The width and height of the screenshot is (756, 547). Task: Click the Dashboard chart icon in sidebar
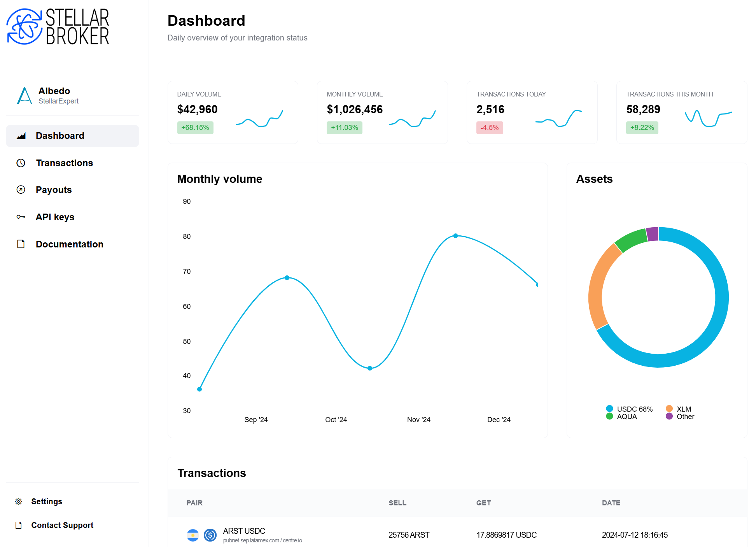(x=21, y=136)
